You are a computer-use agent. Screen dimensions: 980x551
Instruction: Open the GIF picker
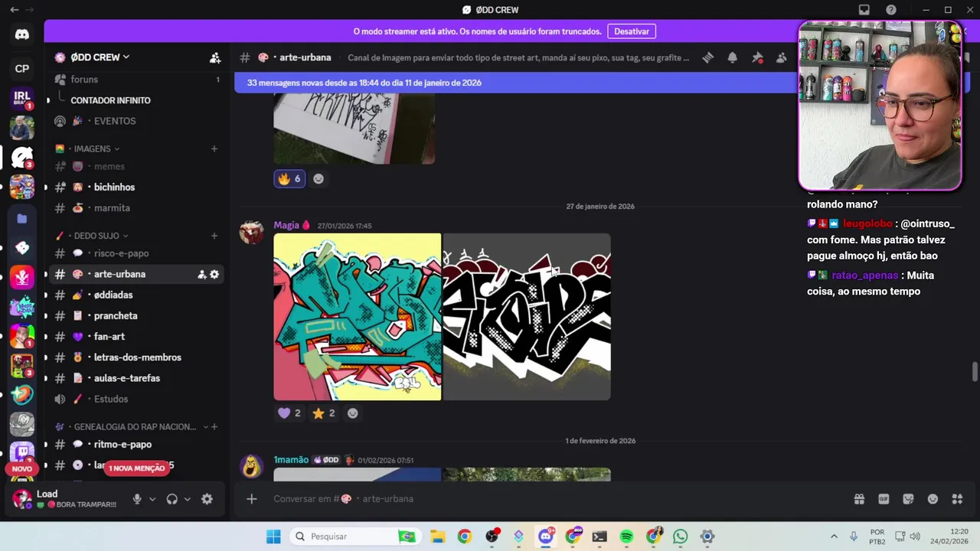coord(884,499)
